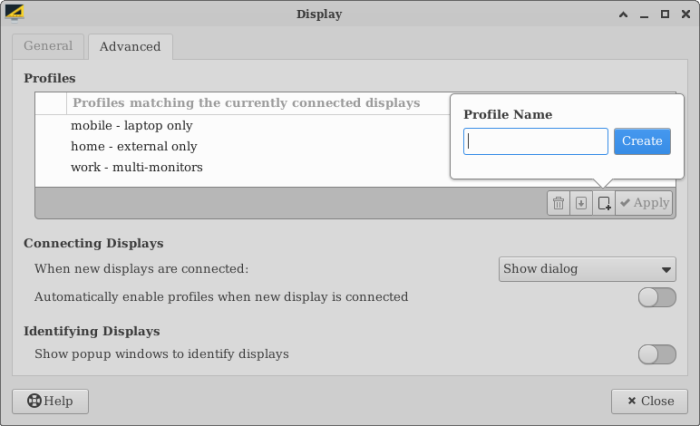Enable popup windows to identify displays

click(657, 354)
